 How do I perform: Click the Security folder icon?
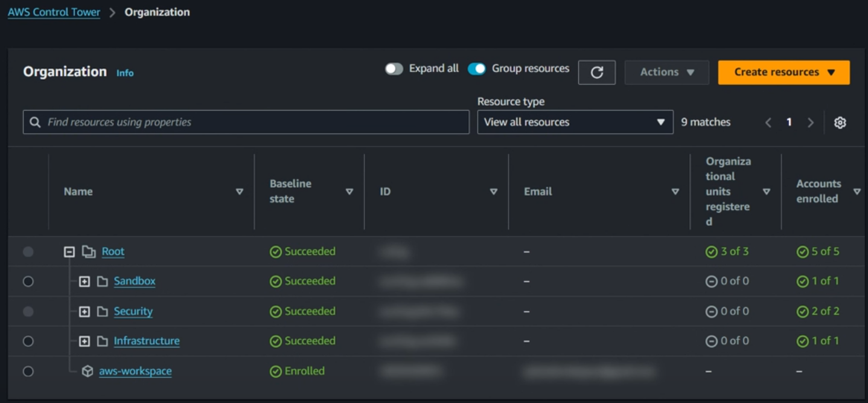[x=103, y=312]
